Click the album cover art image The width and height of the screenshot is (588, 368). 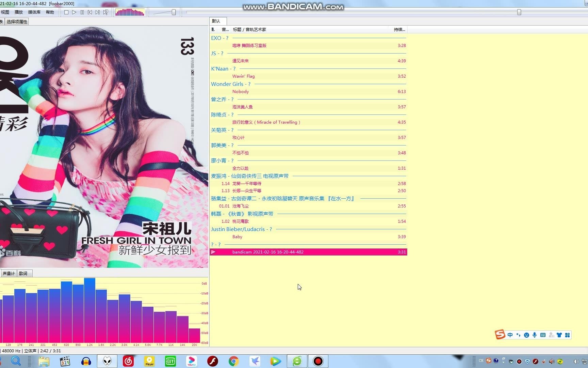click(x=104, y=147)
